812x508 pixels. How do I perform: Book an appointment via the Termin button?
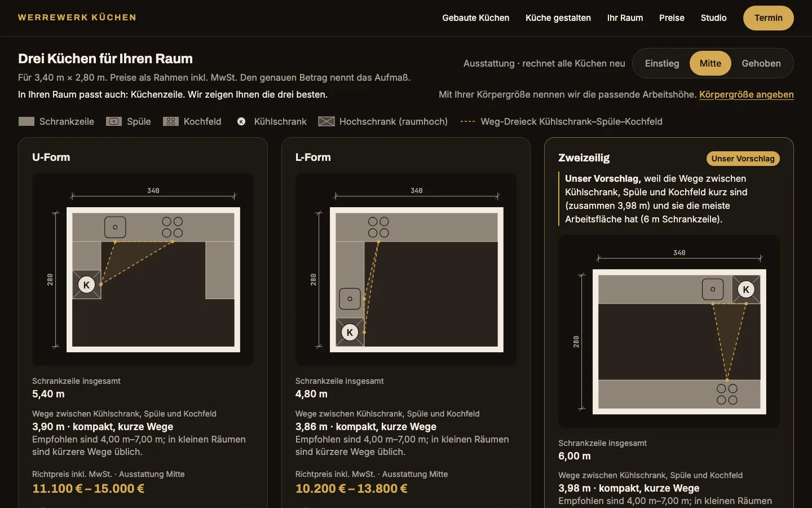point(769,18)
